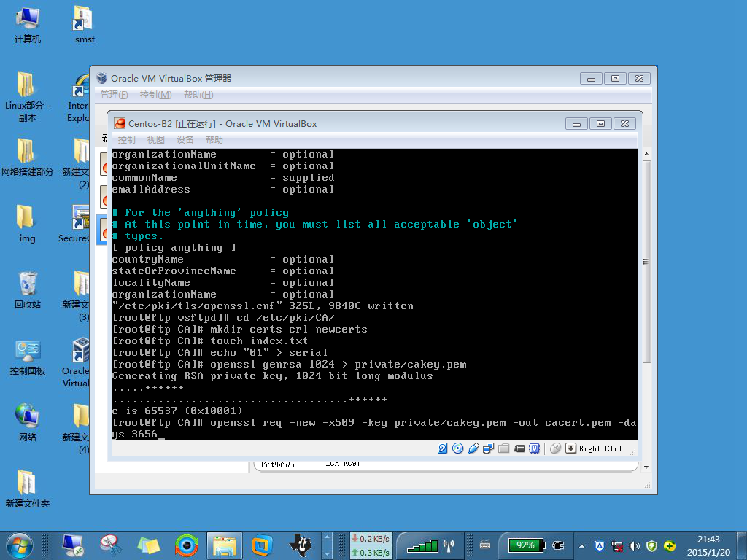Image resolution: width=747 pixels, height=560 pixels.
Task: Select the 计算机 desktop icon
Action: (27, 26)
